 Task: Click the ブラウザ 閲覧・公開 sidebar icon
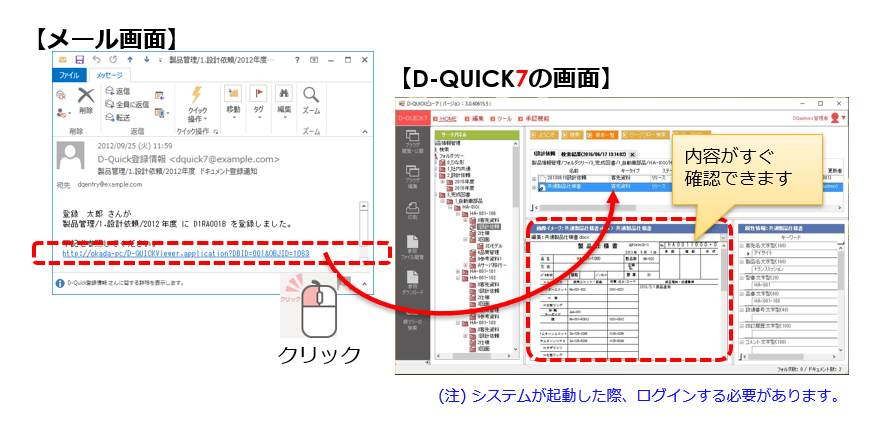(x=412, y=144)
